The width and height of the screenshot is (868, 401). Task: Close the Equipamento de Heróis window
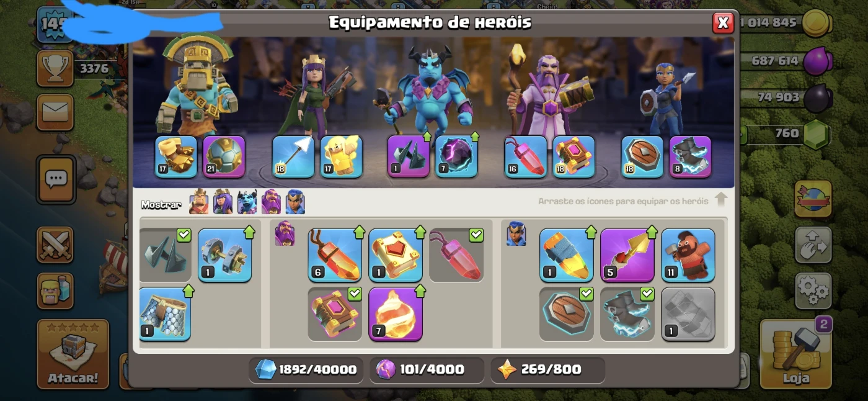pos(722,23)
